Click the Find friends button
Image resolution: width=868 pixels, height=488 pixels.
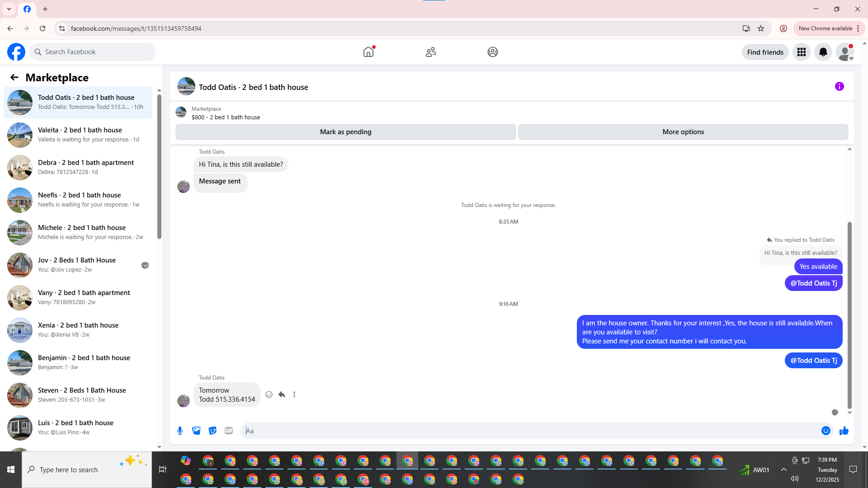pos(765,52)
